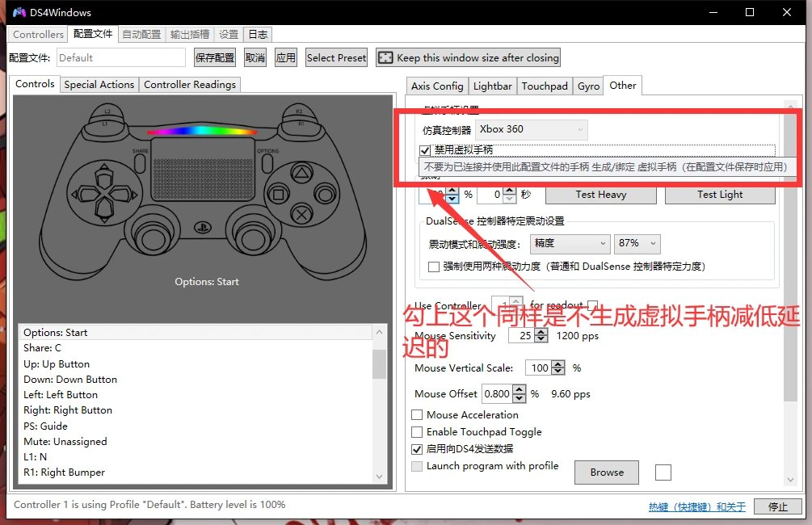
Task: Click the Triangle button on the controller image
Action: (301, 173)
